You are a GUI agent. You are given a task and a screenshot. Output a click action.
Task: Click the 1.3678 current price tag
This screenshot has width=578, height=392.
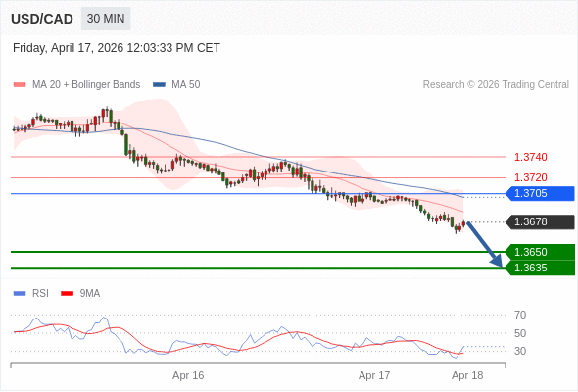[540, 222]
